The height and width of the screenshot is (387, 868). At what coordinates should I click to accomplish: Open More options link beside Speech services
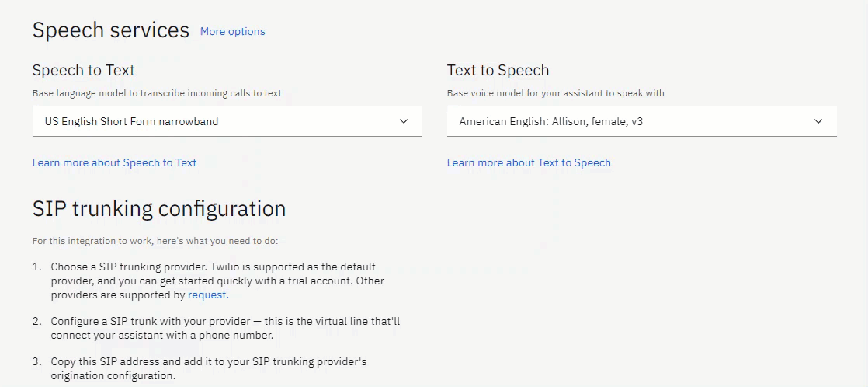[232, 32]
